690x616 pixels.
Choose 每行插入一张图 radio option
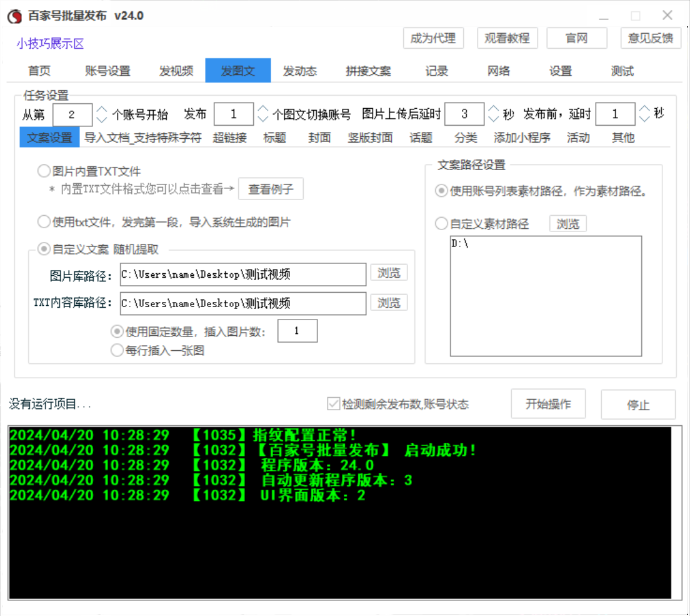117,350
